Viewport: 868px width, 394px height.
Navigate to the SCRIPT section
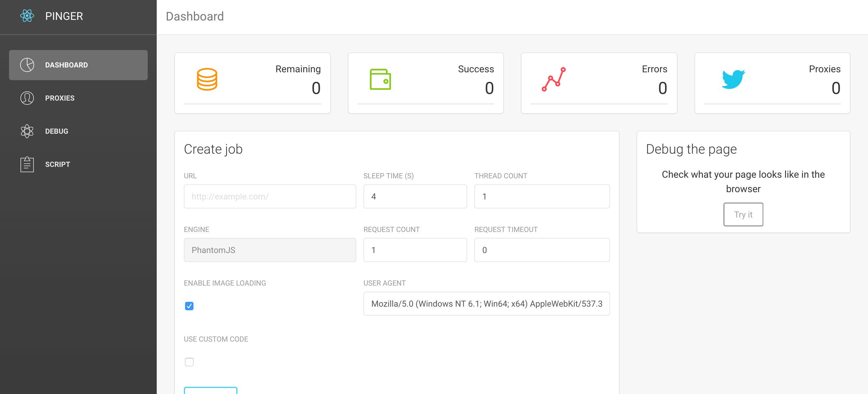click(78, 164)
